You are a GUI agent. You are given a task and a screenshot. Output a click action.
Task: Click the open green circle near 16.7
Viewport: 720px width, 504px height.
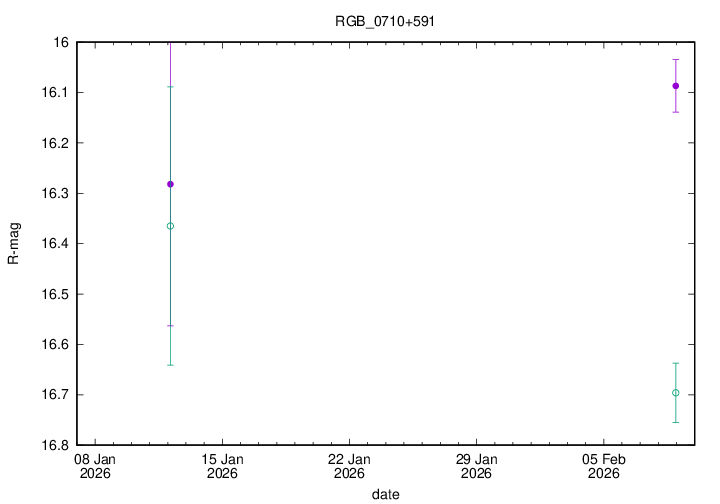tap(676, 393)
